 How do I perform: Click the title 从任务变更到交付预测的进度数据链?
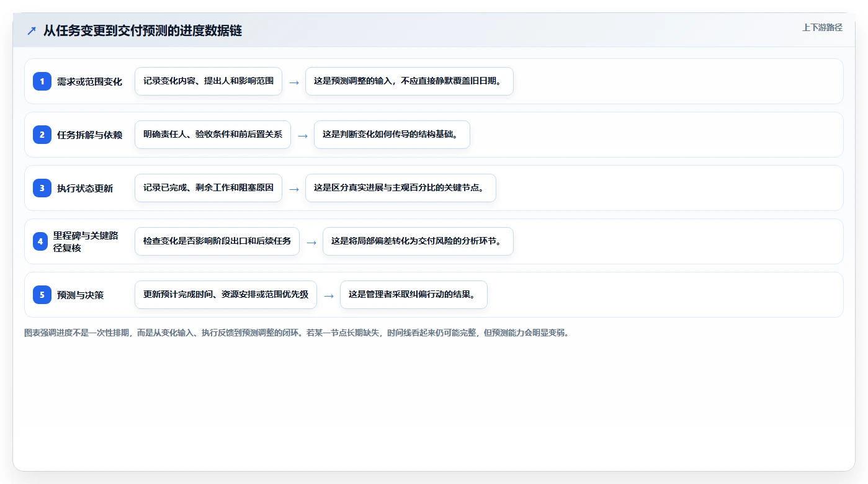pyautogui.click(x=143, y=30)
